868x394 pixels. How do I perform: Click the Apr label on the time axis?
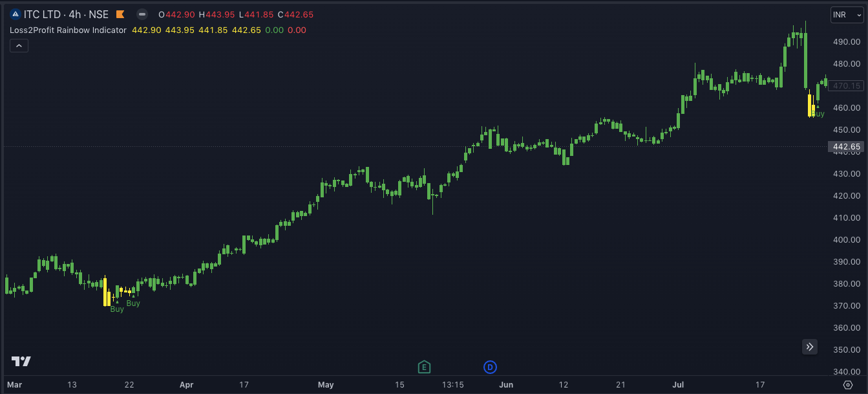coord(186,385)
